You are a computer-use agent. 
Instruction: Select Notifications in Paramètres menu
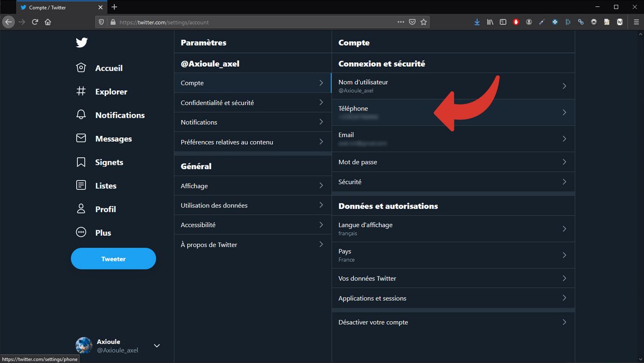click(x=253, y=122)
